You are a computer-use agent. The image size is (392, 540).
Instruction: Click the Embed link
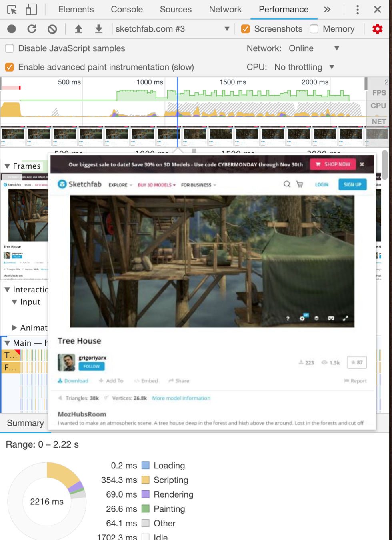(x=146, y=381)
